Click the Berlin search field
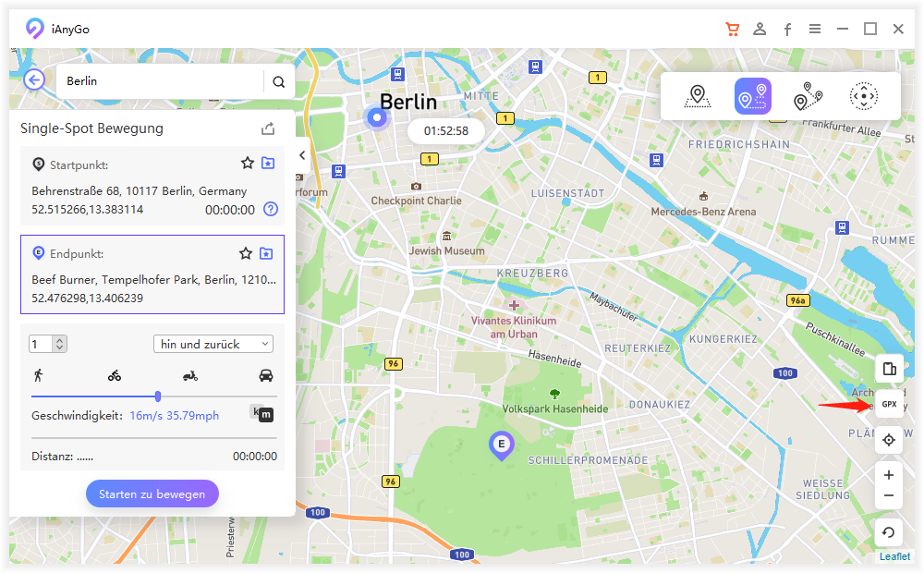 pos(160,81)
